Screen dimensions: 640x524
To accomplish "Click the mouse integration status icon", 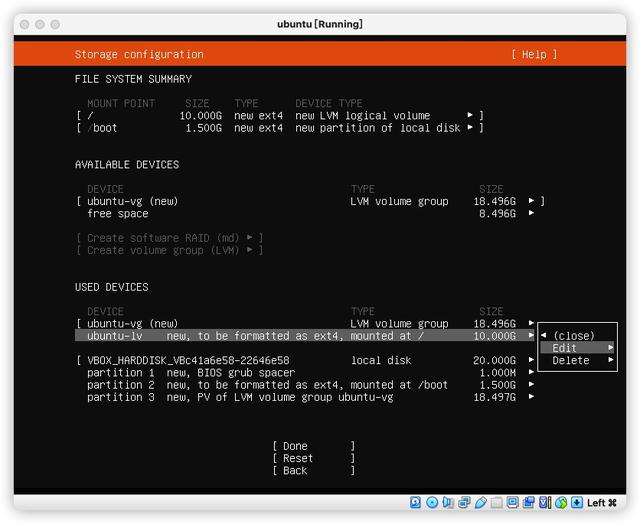I will 561,502.
